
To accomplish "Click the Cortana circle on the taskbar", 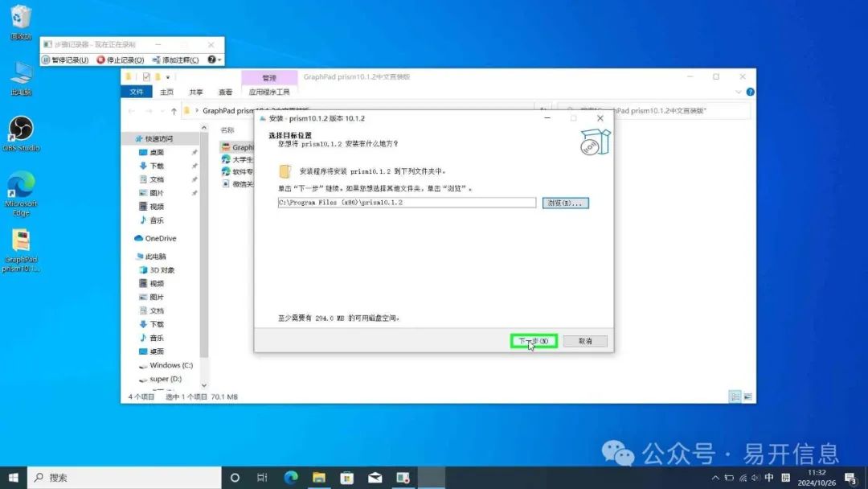I will (235, 478).
